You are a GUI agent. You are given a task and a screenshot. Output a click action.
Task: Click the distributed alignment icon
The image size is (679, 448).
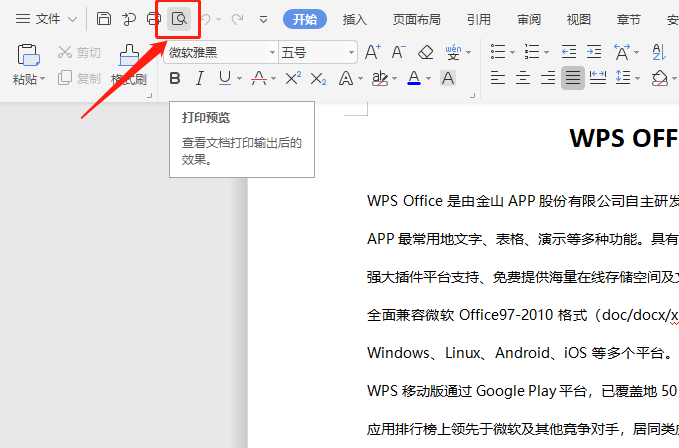pyautogui.click(x=598, y=78)
